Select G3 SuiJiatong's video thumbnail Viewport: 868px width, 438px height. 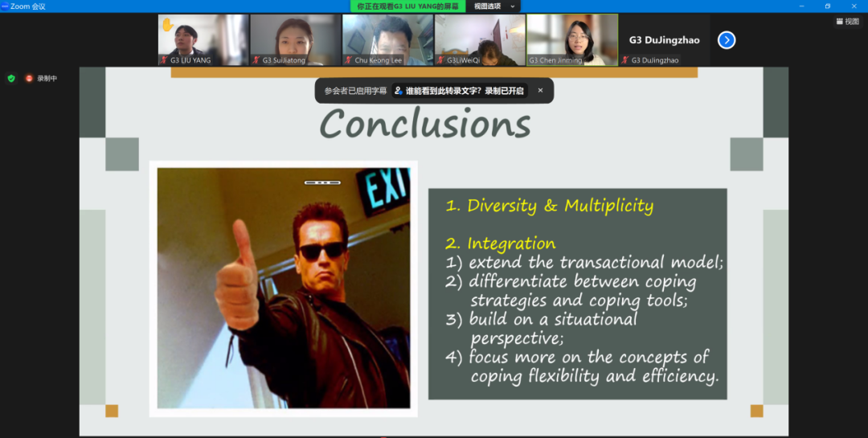(296, 40)
